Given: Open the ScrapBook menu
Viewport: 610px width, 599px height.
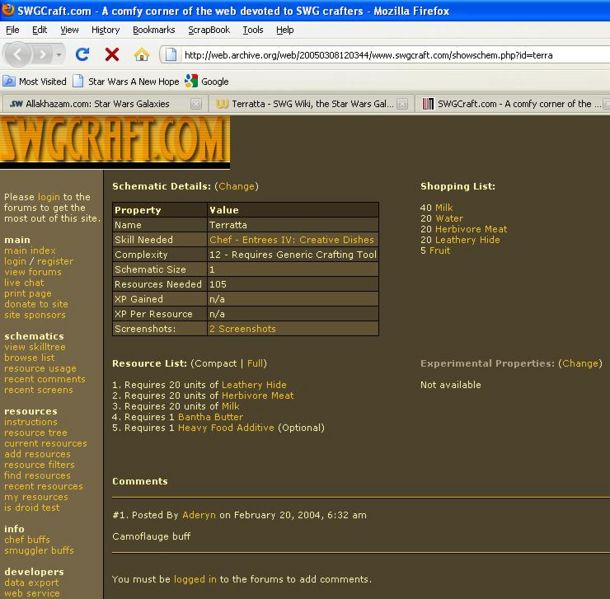Looking at the screenshot, I should point(208,30).
